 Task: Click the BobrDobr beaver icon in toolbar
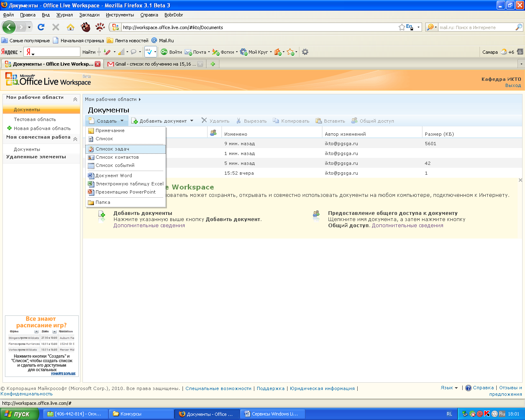pyautogui.click(x=85, y=27)
